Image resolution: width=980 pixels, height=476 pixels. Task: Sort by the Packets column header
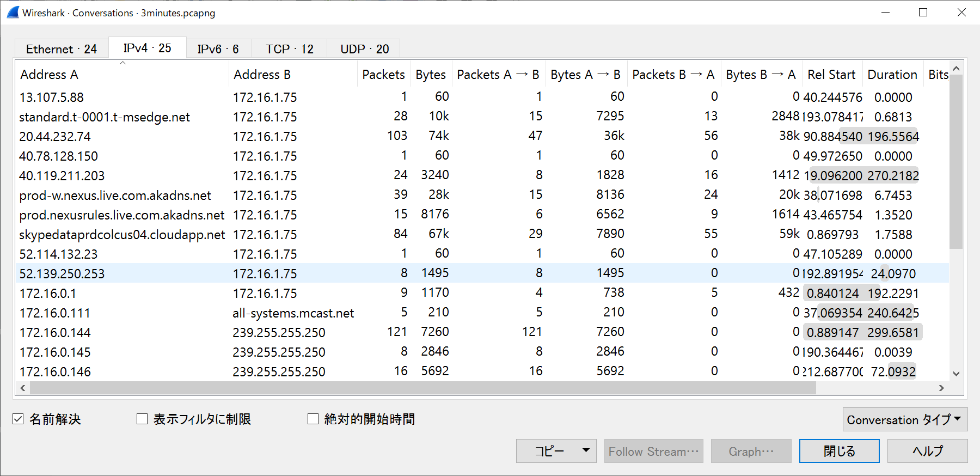(x=384, y=75)
